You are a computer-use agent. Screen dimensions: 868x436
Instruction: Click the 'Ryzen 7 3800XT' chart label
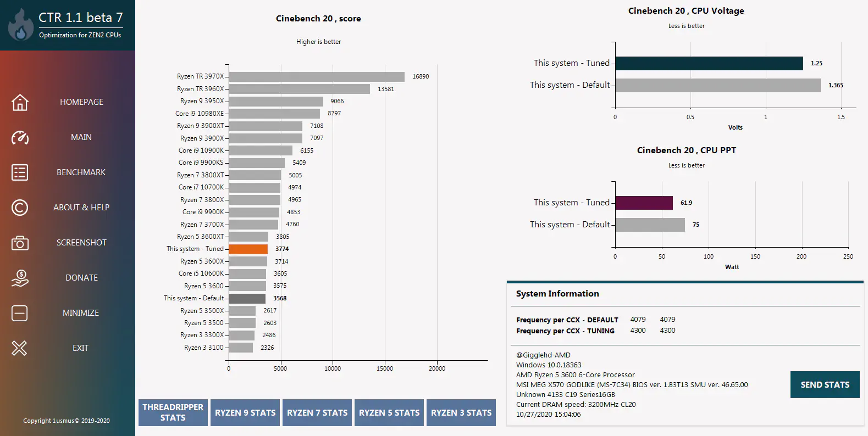pyautogui.click(x=201, y=175)
